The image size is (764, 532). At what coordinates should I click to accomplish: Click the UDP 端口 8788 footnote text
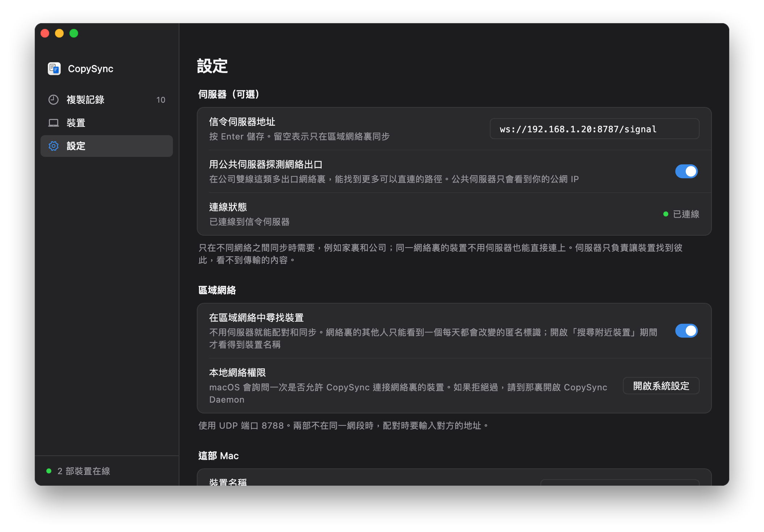(343, 425)
